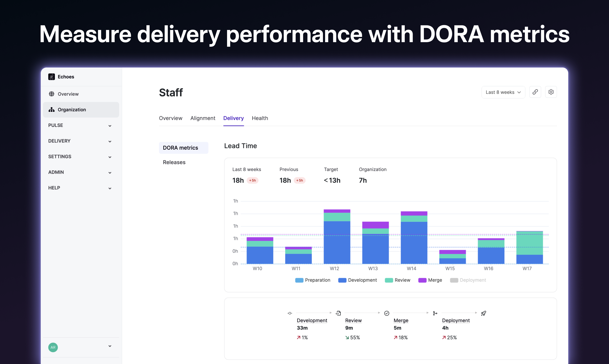Open the Last 8 weeks dropdown
Viewport: 609px width, 364px height.
click(503, 92)
